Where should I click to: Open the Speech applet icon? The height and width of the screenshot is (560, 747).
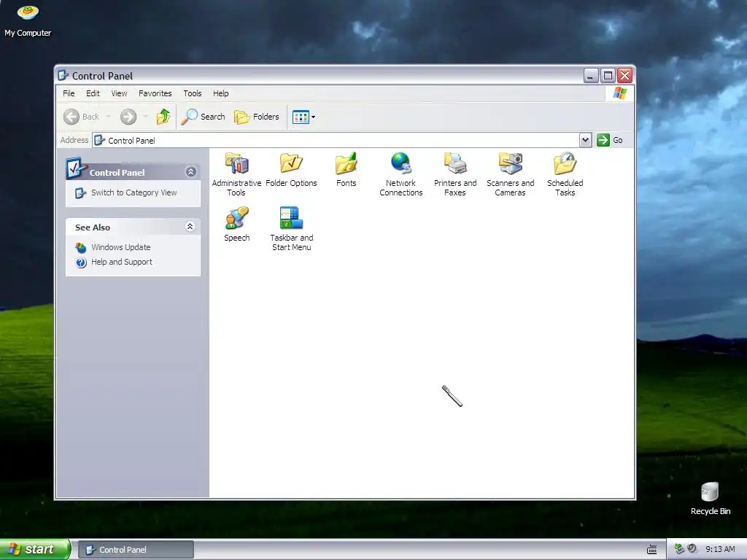coord(237,219)
